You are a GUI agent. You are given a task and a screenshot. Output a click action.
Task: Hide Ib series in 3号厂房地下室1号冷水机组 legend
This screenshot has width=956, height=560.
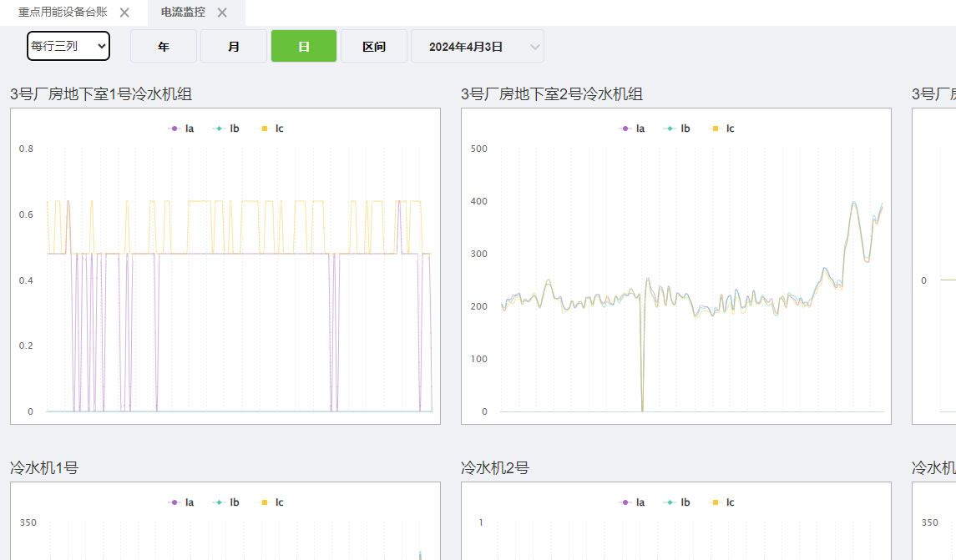tap(226, 129)
